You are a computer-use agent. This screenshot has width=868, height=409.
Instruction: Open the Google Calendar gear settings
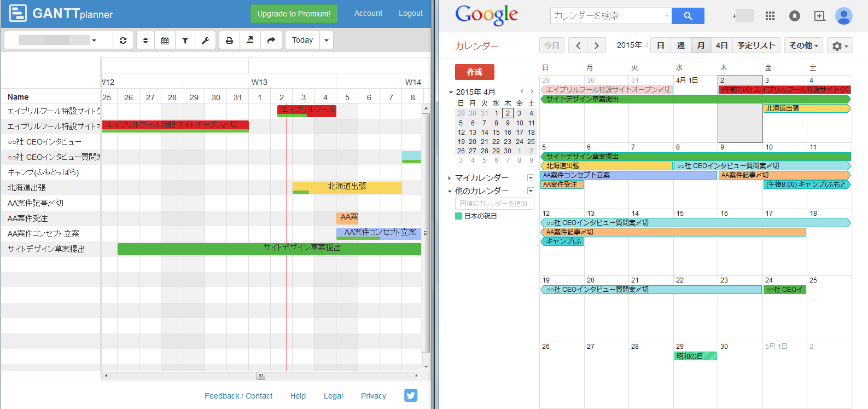click(x=840, y=46)
